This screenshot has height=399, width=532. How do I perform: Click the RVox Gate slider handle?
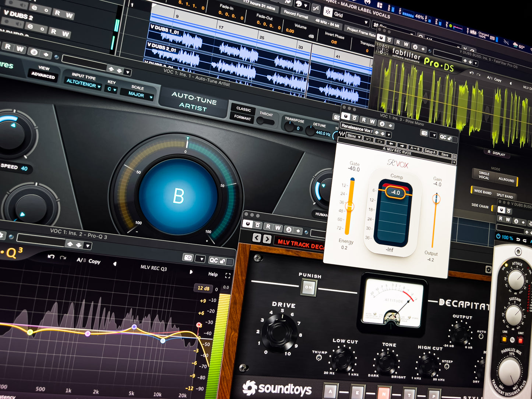pyautogui.click(x=350, y=206)
